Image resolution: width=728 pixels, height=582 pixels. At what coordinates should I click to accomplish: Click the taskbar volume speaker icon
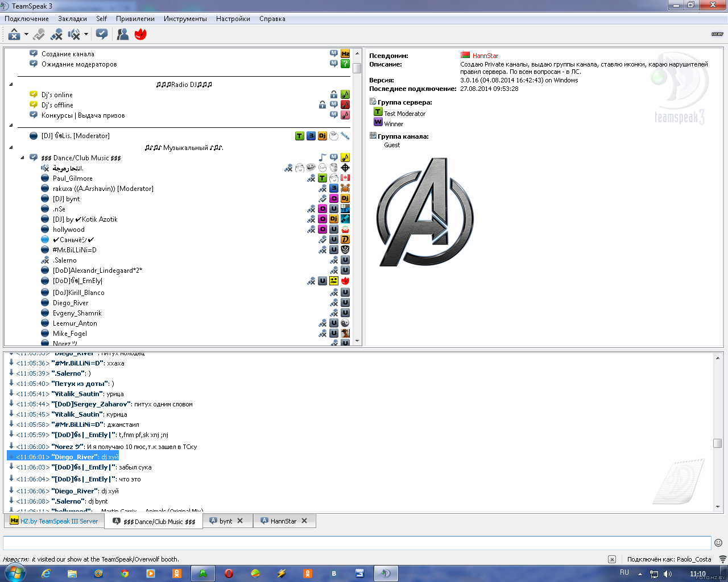pyautogui.click(x=667, y=574)
